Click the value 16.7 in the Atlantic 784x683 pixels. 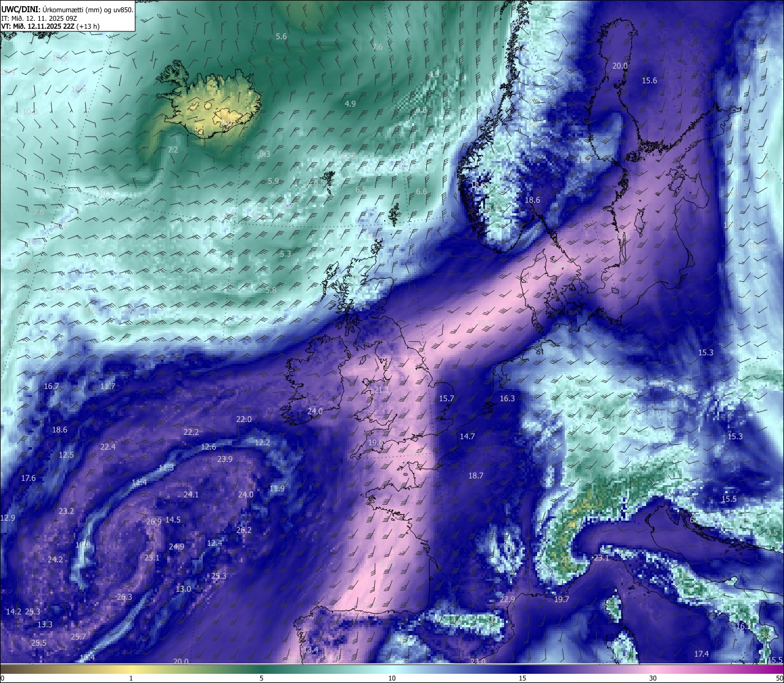pyautogui.click(x=51, y=387)
